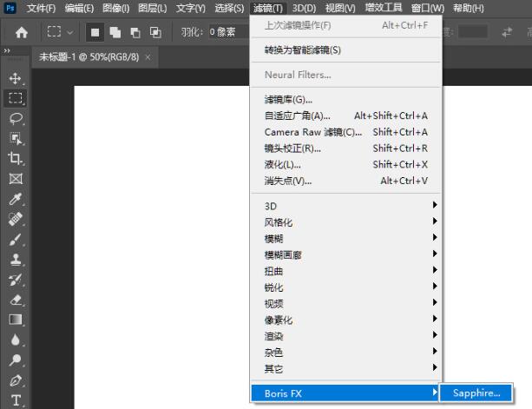Select the Brush tool
Viewport: 532px width, 409px height.
15,240
